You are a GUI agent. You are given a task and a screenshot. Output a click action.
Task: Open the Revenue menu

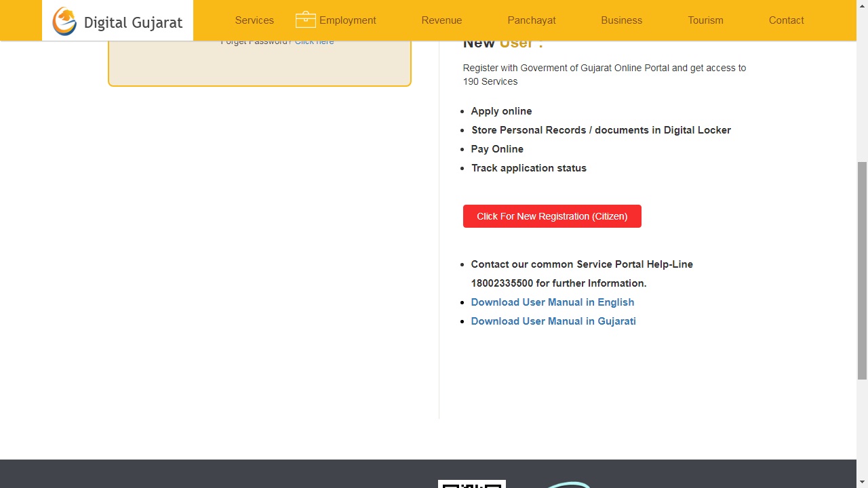pos(441,20)
